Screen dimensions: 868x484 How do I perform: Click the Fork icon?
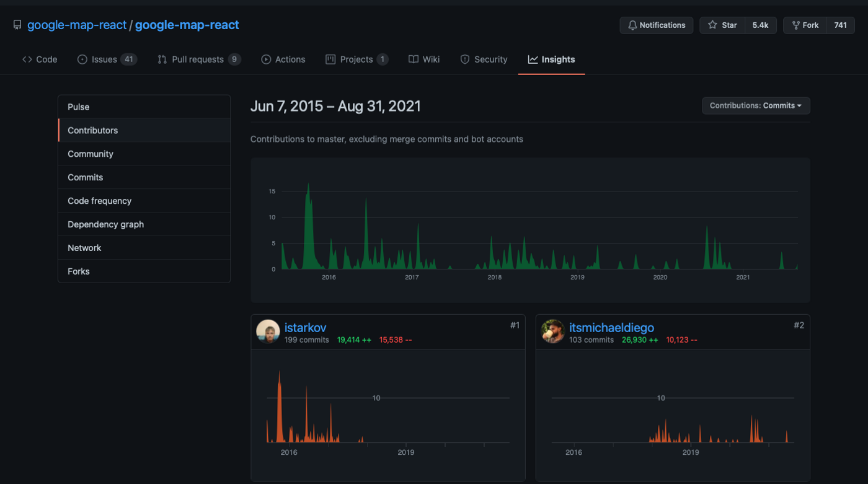[795, 25]
